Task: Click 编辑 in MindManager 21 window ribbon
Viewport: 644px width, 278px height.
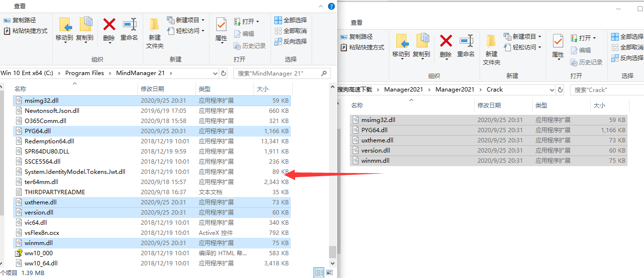Action: tap(244, 34)
